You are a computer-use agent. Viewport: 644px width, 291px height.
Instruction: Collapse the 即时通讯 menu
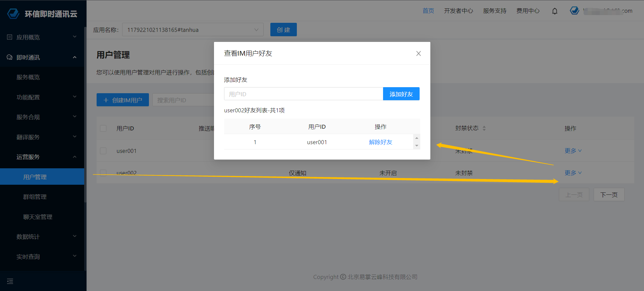click(75, 57)
